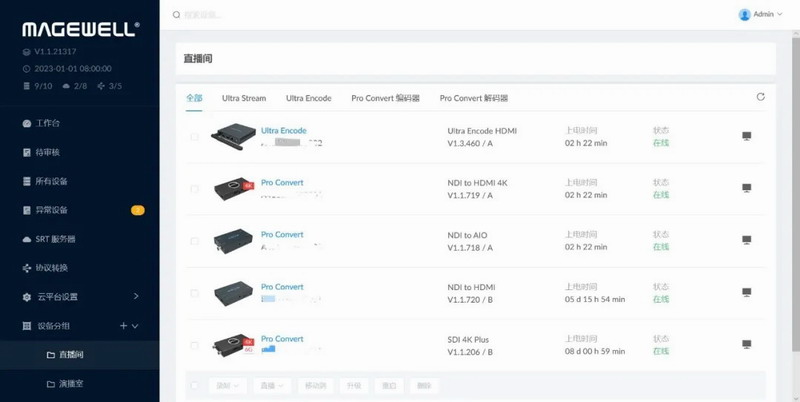Expand the 云平台设置 submenu arrow
This screenshot has height=402, width=800.
tap(136, 297)
